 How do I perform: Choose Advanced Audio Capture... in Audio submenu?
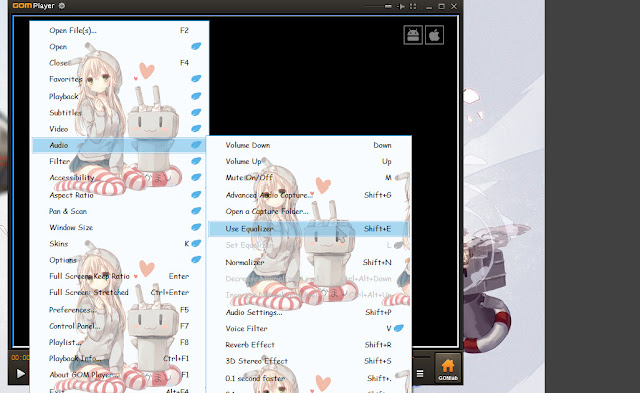[308, 195]
